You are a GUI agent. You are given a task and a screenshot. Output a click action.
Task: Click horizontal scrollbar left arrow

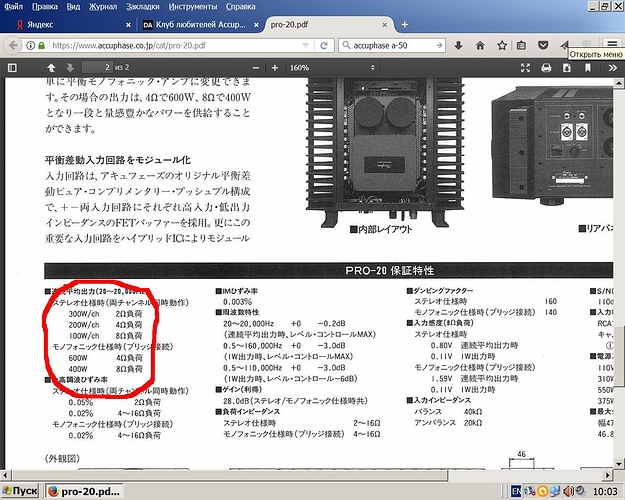(4, 475)
